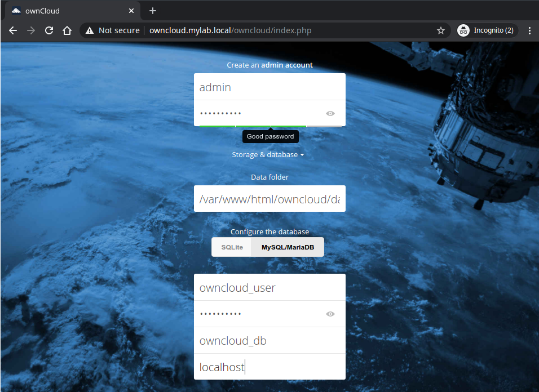Open the Chrome three-dot menu

pos(529,30)
